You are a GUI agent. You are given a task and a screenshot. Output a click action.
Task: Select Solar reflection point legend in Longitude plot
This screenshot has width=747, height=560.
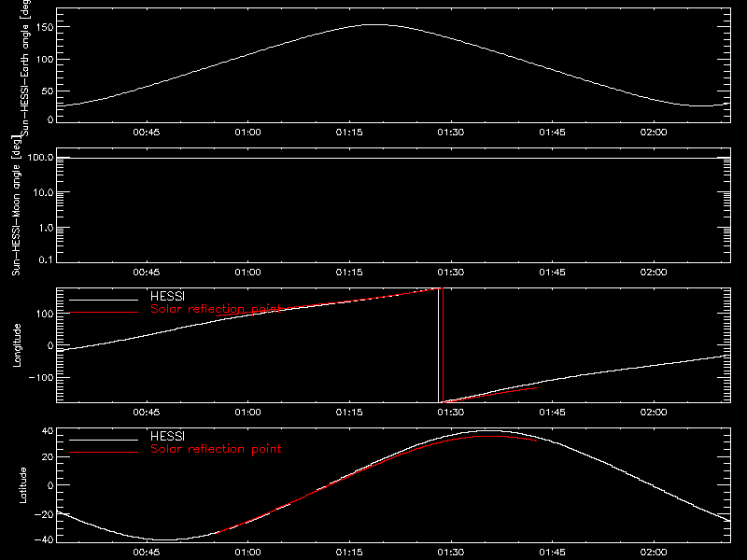[x=216, y=309]
